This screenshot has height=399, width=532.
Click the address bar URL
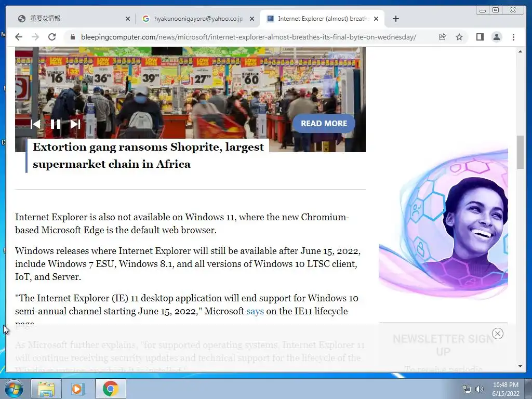click(248, 37)
